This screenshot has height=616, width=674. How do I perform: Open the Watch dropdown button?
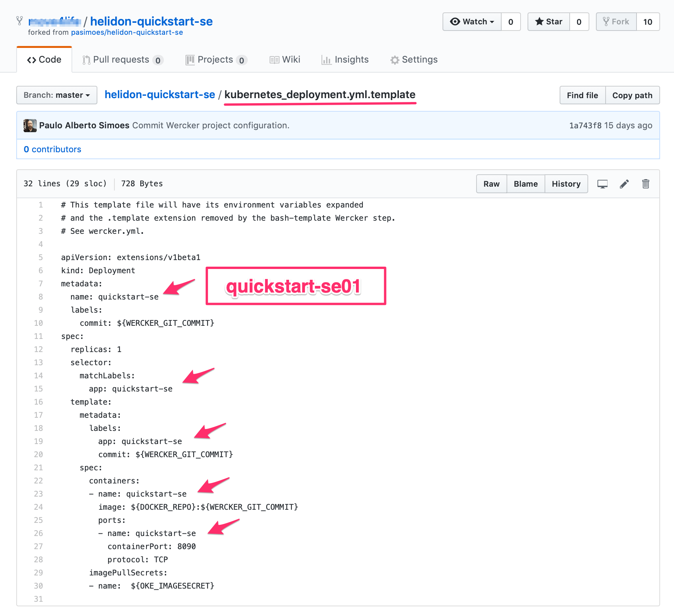[x=472, y=22]
